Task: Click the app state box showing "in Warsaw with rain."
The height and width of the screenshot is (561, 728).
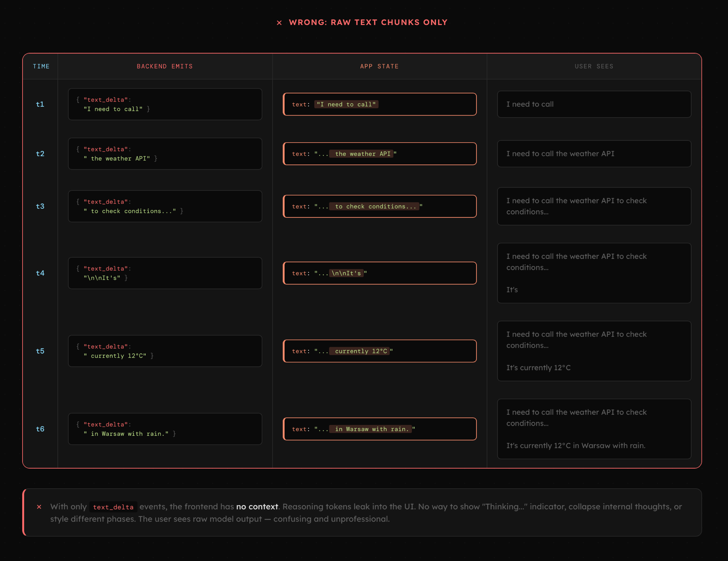Action: (380, 429)
